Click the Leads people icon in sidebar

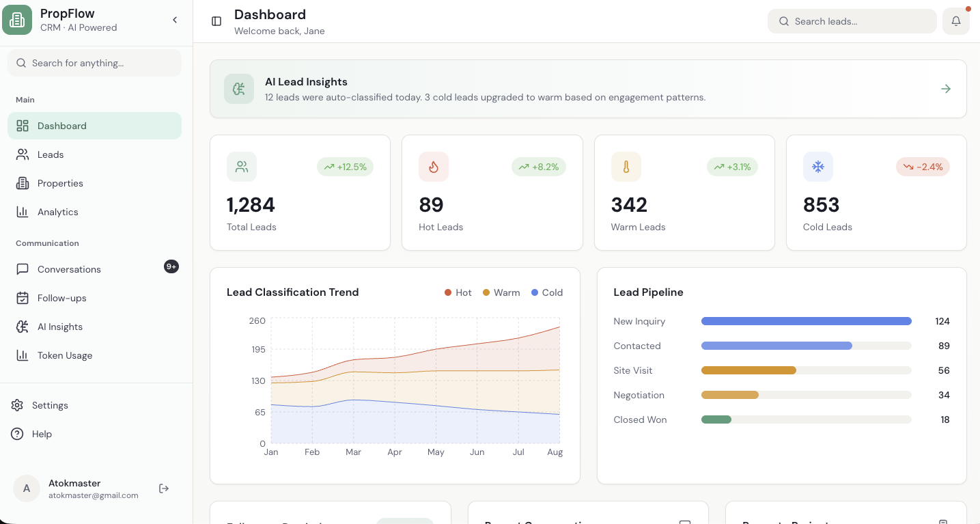click(x=23, y=154)
